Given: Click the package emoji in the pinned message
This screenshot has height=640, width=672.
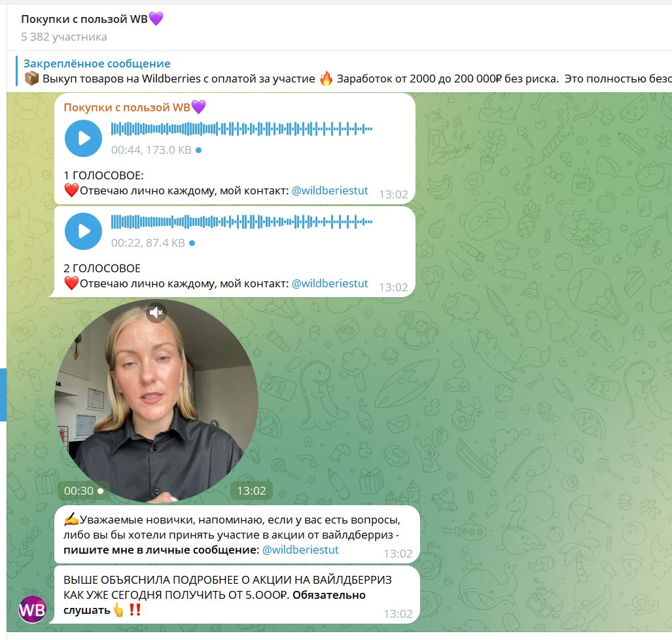Looking at the screenshot, I should pyautogui.click(x=31, y=79).
